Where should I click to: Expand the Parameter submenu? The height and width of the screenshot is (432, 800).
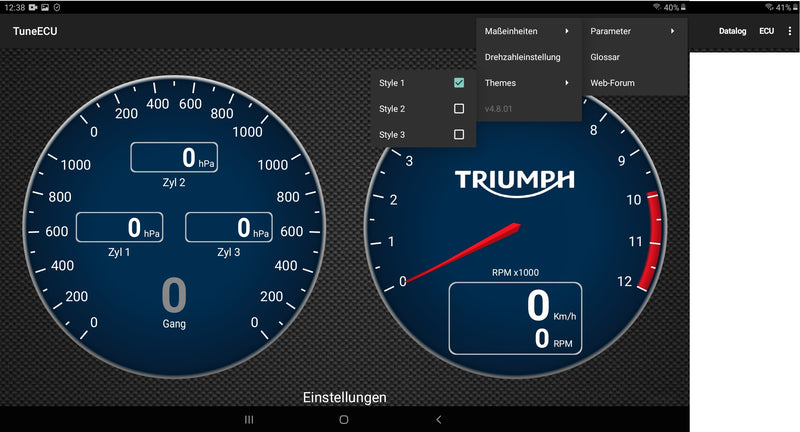(634, 31)
